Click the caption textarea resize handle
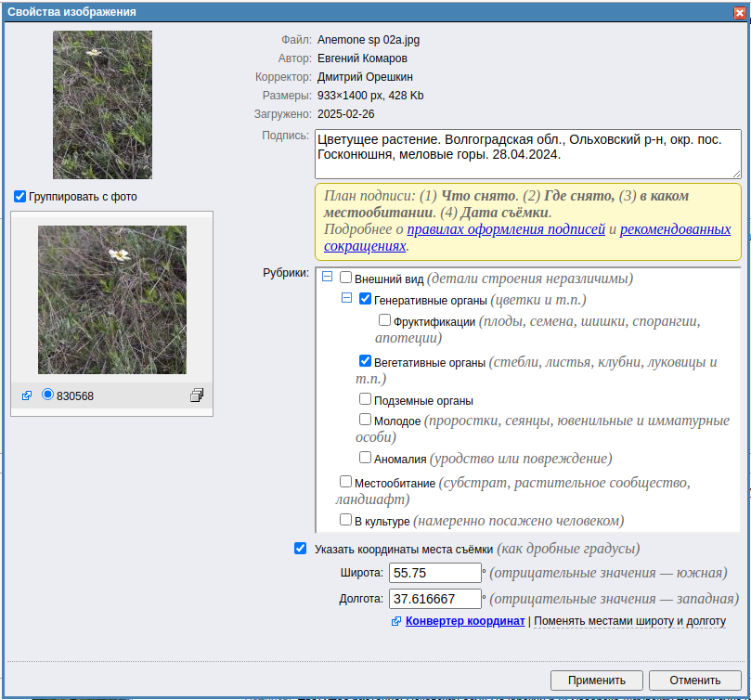Image resolution: width=751 pixels, height=700 pixels. [737, 175]
